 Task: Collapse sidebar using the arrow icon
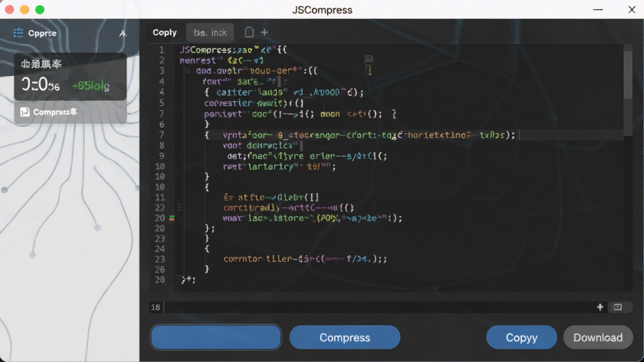point(123,33)
